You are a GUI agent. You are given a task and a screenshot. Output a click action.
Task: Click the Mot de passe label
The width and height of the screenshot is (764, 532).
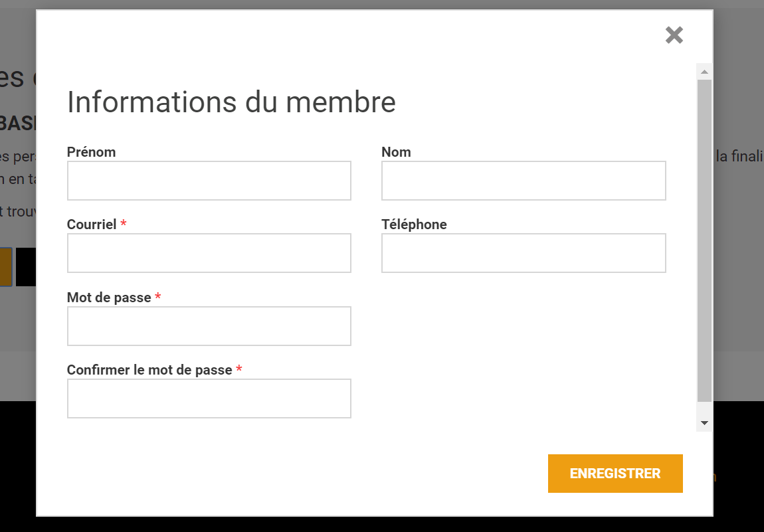(x=109, y=298)
